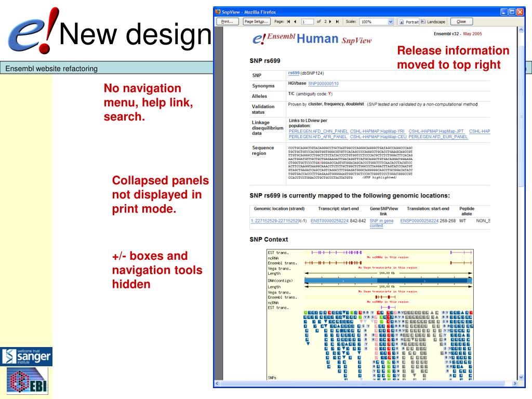The width and height of the screenshot is (532, 399).
Task: Open the SNP000000510 synonym link
Action: (x=323, y=84)
